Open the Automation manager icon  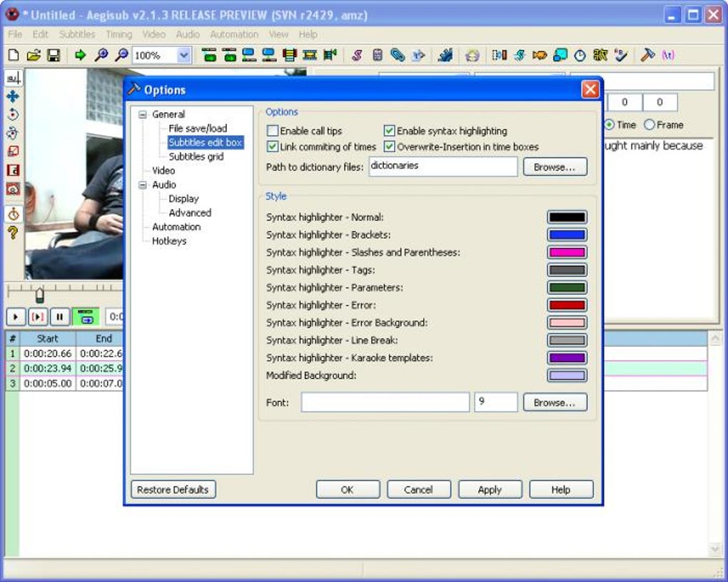(445, 55)
